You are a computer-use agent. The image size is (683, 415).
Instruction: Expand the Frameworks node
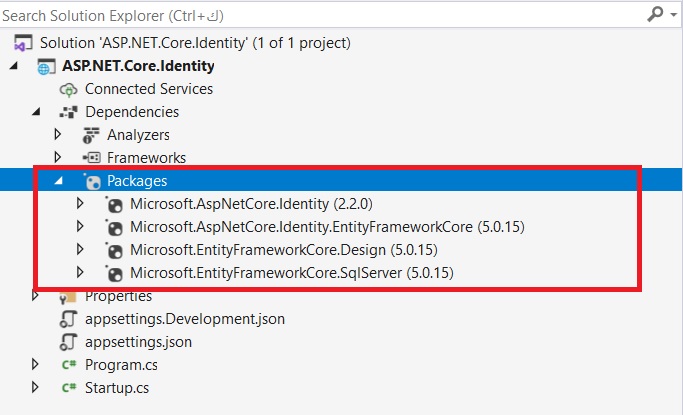pos(57,157)
